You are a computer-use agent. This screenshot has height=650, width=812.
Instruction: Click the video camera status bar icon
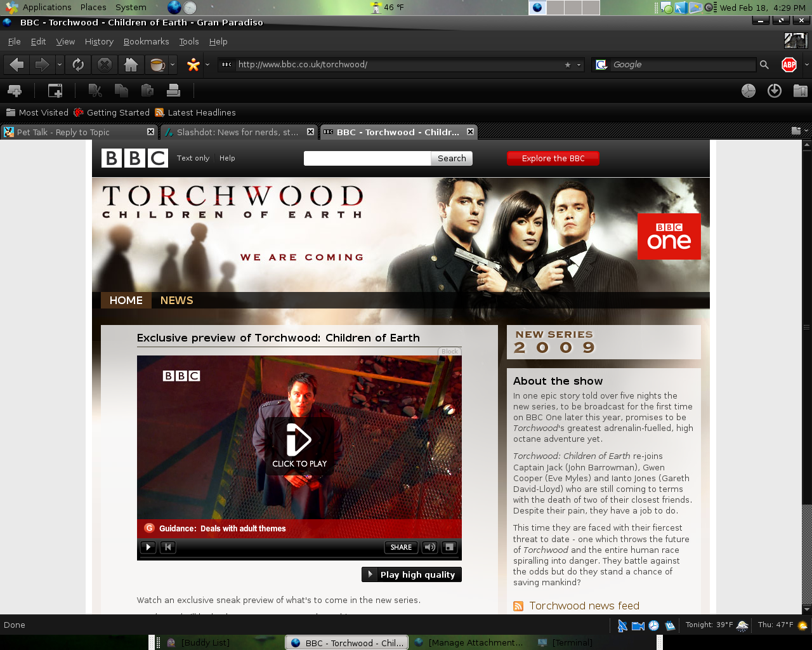(638, 626)
